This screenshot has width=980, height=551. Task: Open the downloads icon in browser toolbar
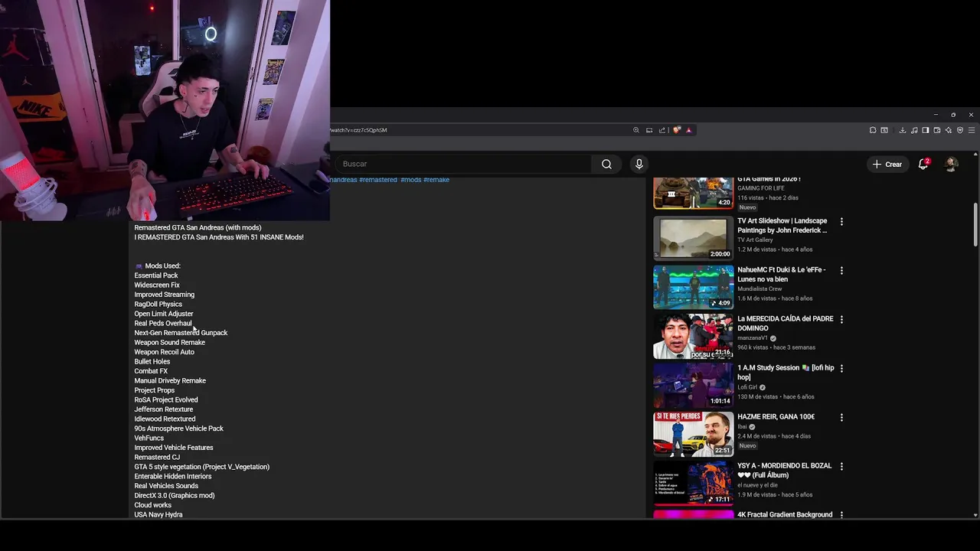(903, 130)
